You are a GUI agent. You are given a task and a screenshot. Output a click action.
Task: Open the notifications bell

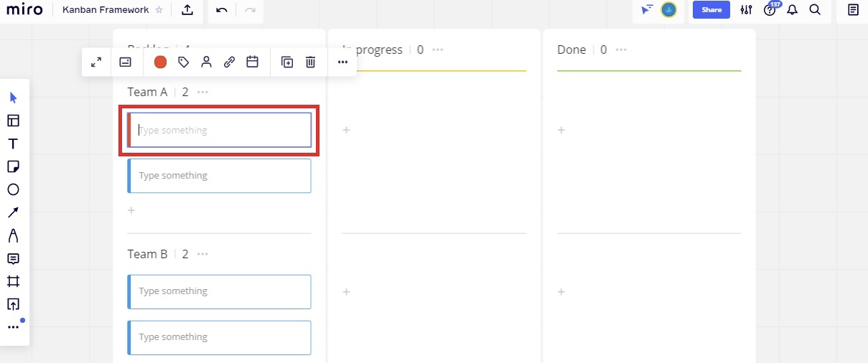pos(793,10)
